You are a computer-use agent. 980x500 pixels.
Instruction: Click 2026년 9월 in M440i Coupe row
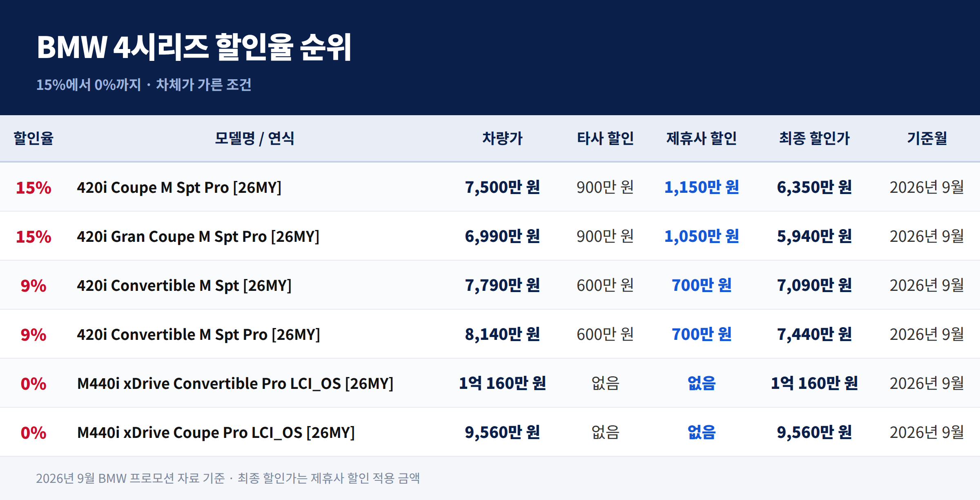point(927,432)
